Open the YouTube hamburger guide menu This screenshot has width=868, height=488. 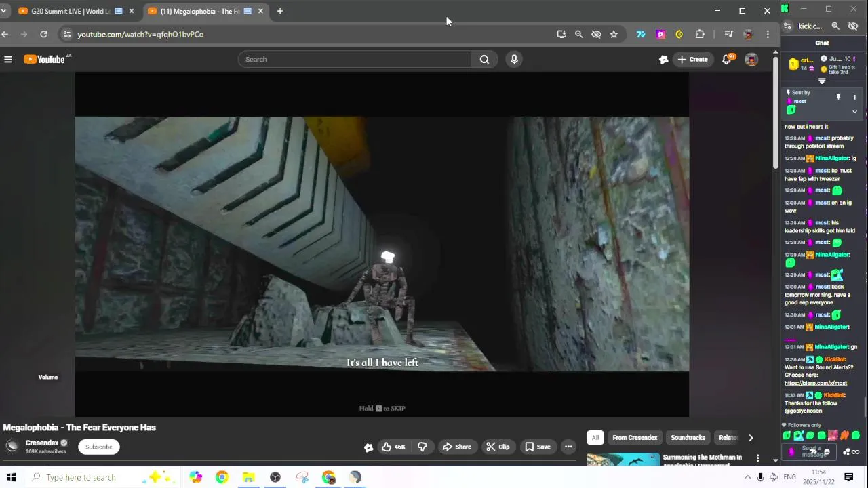(8, 60)
